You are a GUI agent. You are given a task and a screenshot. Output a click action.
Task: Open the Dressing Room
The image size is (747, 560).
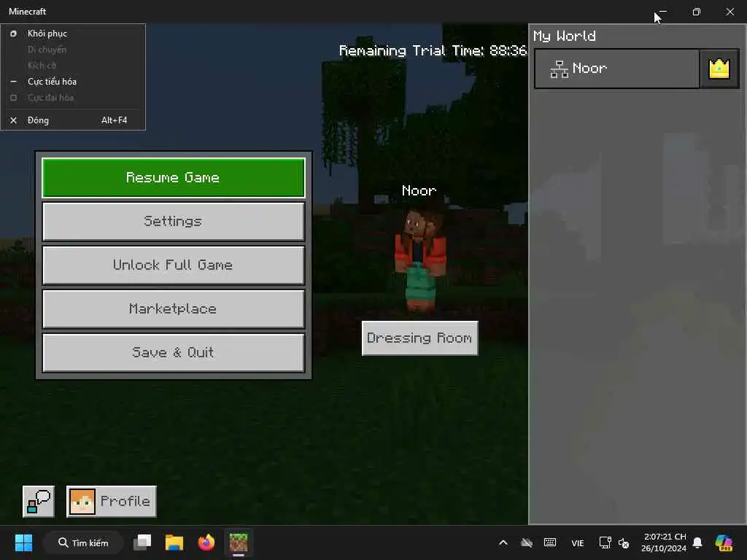419,338
